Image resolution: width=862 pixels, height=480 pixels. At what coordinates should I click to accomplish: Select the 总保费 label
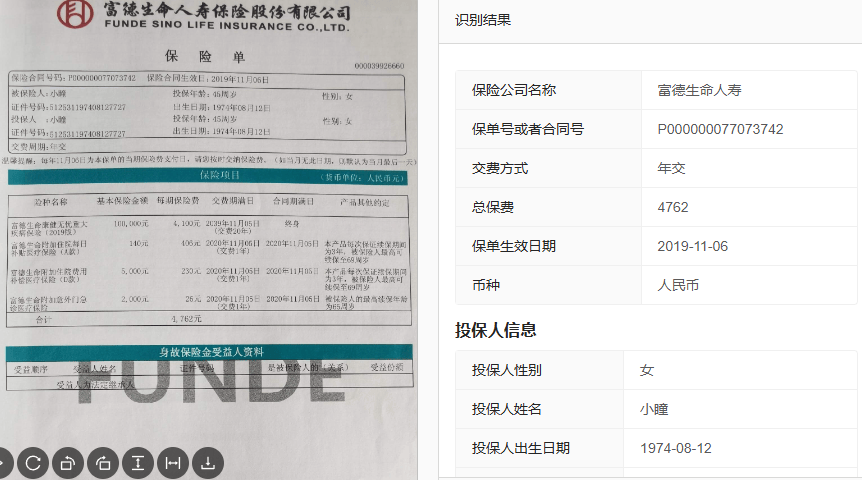[x=493, y=207]
